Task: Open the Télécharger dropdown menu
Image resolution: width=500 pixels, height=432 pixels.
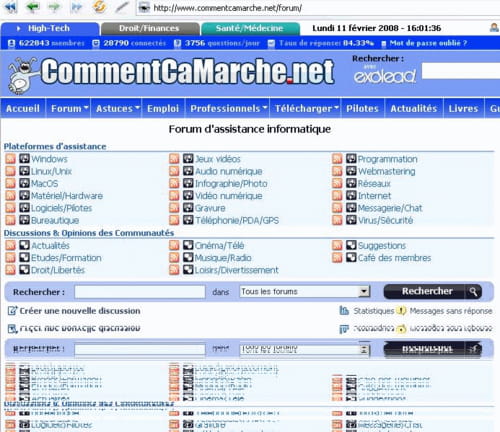Action: (306, 108)
